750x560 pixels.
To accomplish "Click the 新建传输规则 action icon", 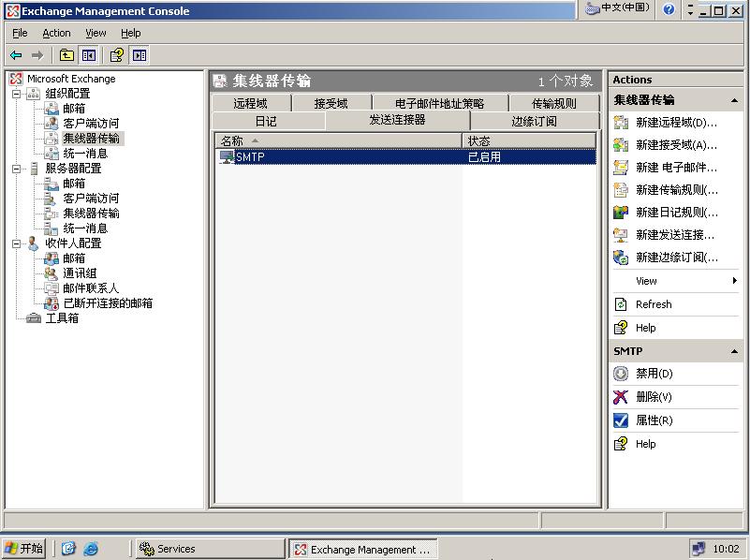I will click(x=621, y=190).
